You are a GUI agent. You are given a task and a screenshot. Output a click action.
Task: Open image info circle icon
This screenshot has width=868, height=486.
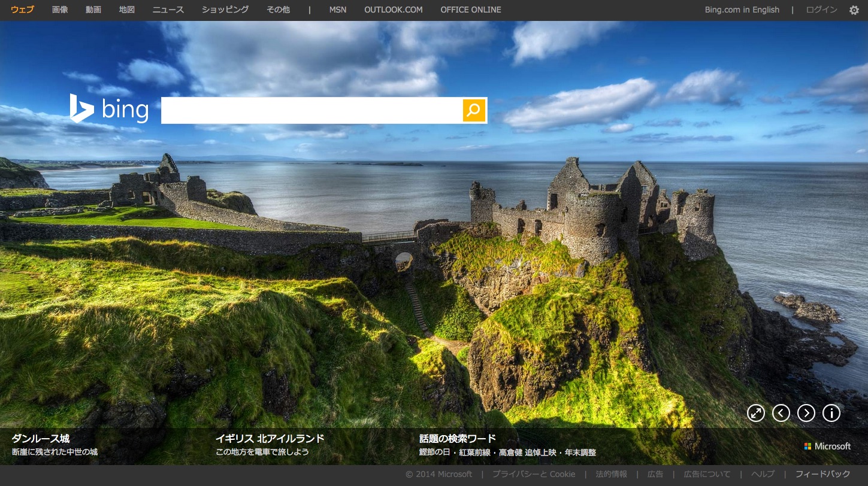pyautogui.click(x=831, y=413)
